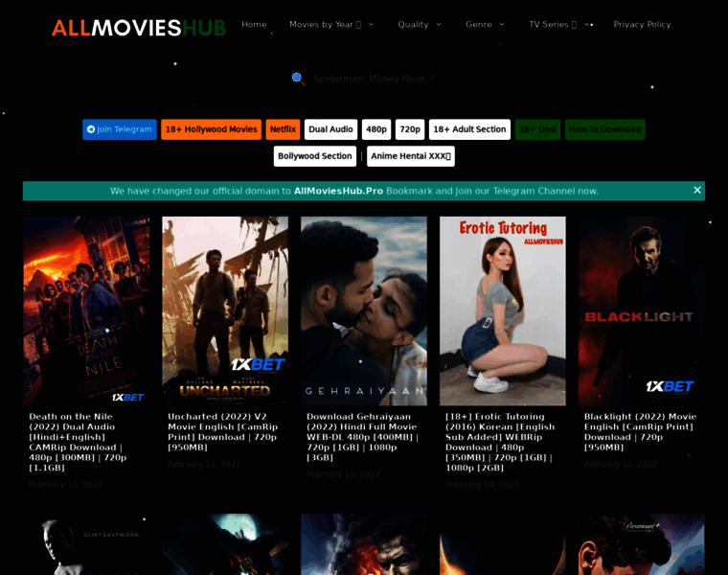Close the domain change notice banner
The width and height of the screenshot is (728, 575).
(697, 190)
